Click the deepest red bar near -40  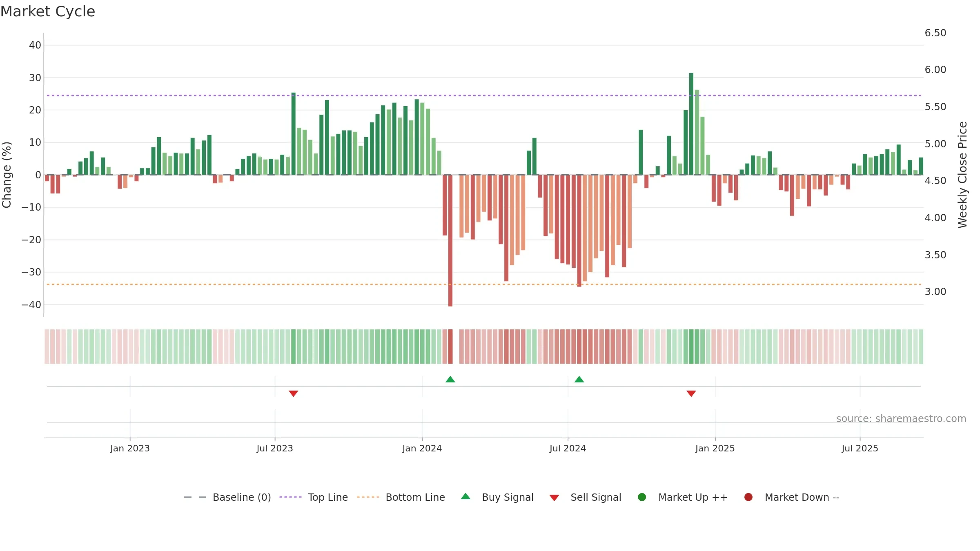450,241
